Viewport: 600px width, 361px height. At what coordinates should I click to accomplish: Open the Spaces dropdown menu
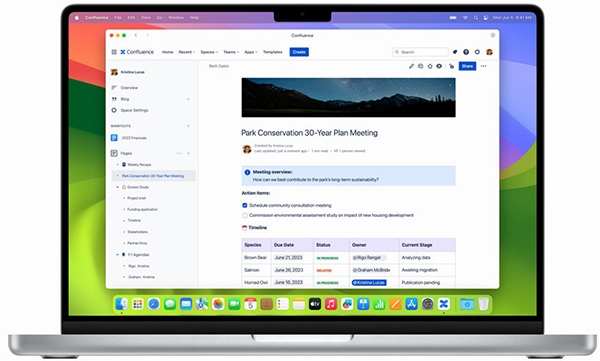[x=209, y=52]
